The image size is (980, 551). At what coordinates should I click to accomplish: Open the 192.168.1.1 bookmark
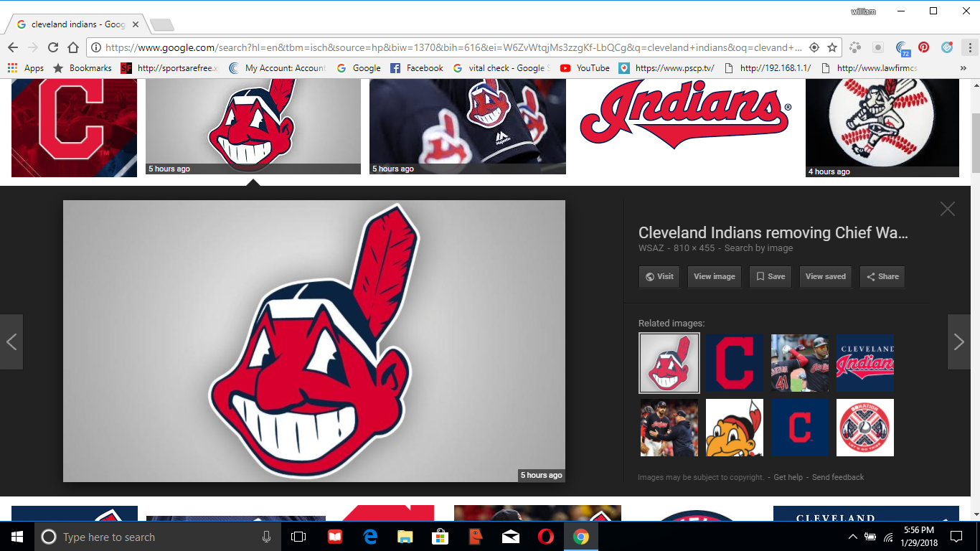pyautogui.click(x=768, y=68)
